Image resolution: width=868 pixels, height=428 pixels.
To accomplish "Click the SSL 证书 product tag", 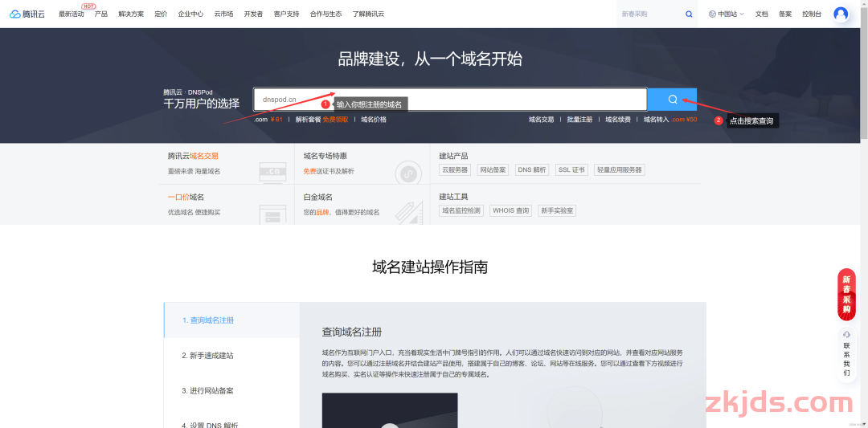I will pos(571,169).
